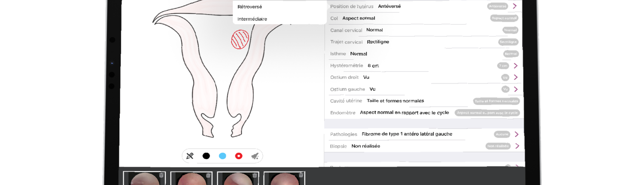Expand the 'Ostium gauche' row chevron

tap(516, 89)
